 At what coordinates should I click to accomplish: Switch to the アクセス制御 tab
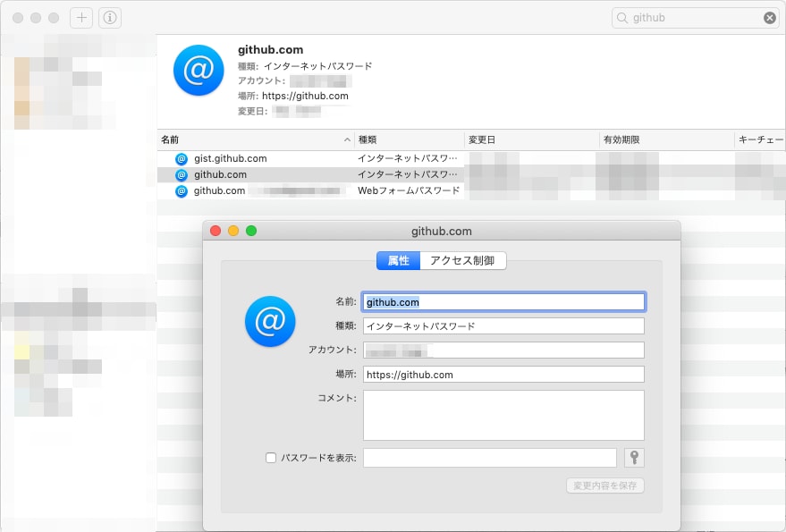[x=462, y=261]
